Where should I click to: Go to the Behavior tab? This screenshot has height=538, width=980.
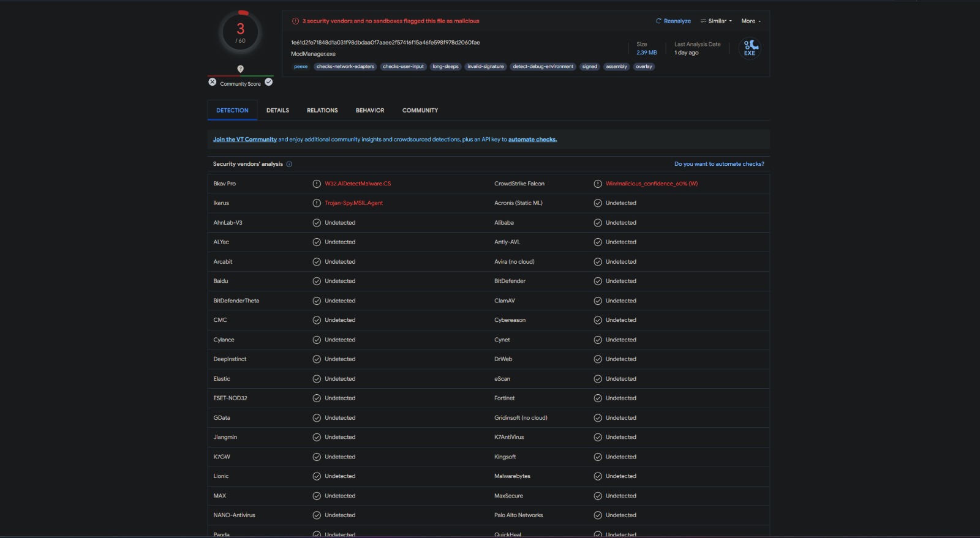click(370, 110)
